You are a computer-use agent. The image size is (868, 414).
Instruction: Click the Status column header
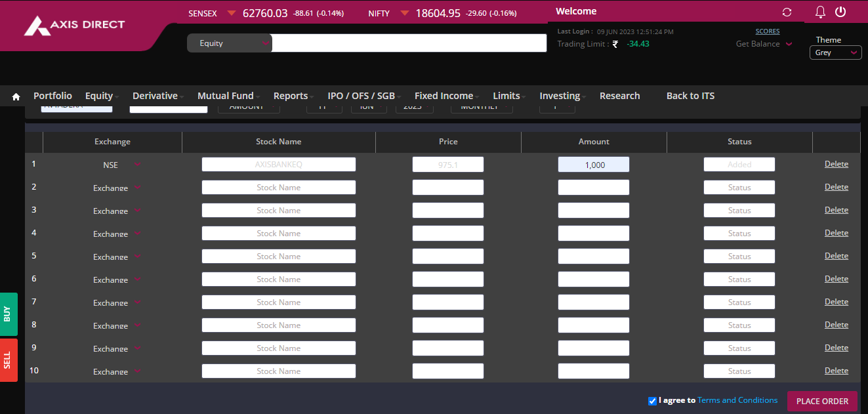click(x=739, y=142)
